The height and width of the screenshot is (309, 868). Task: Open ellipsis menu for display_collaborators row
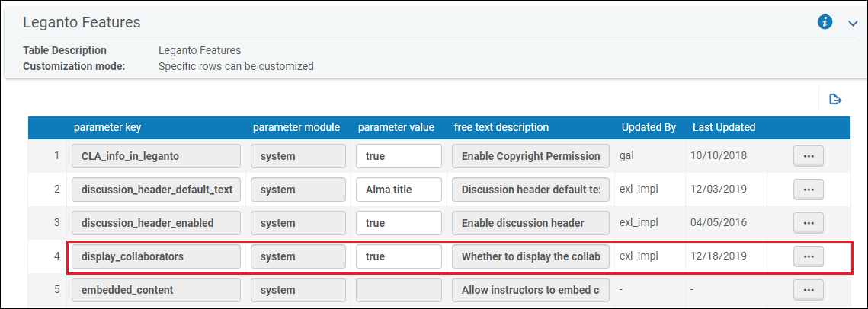pyautogui.click(x=809, y=256)
